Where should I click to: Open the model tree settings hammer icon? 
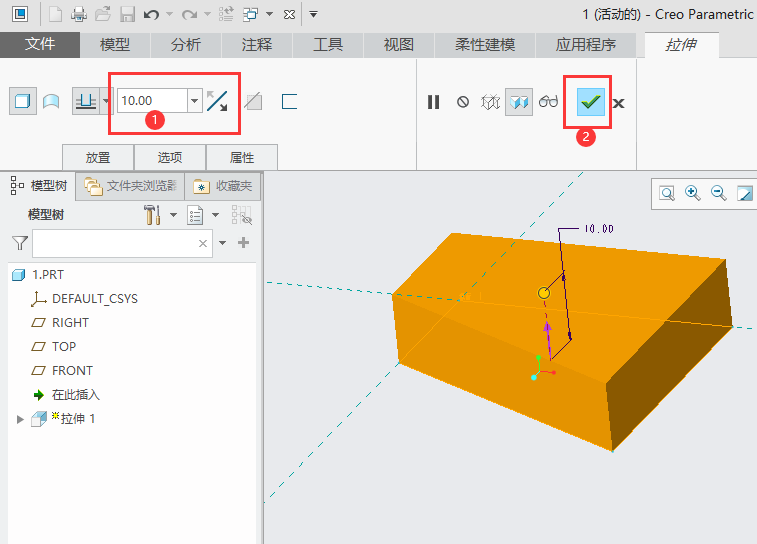pos(152,215)
